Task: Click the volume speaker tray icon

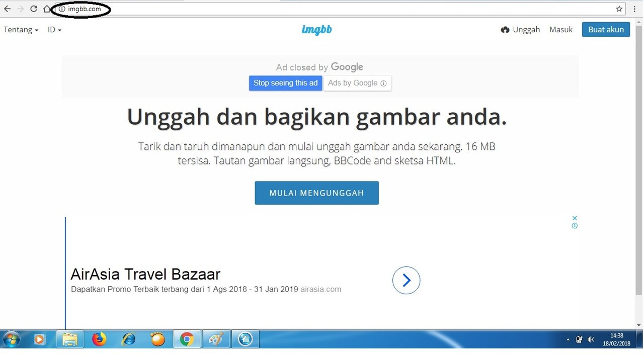Action: [591, 340]
